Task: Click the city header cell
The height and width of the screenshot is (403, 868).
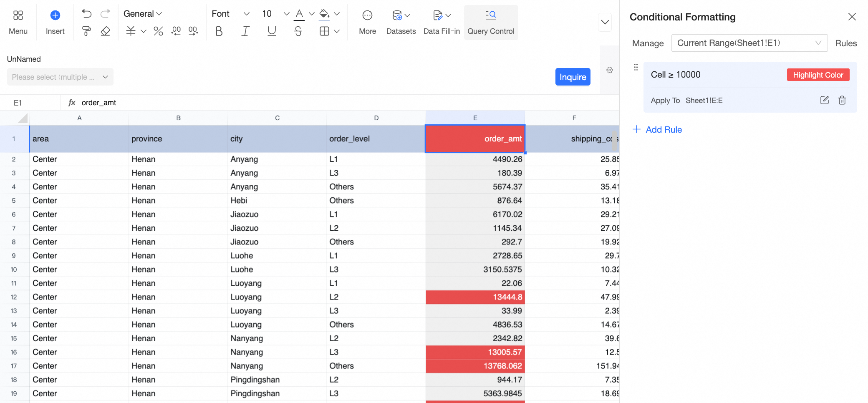Action: pos(277,139)
